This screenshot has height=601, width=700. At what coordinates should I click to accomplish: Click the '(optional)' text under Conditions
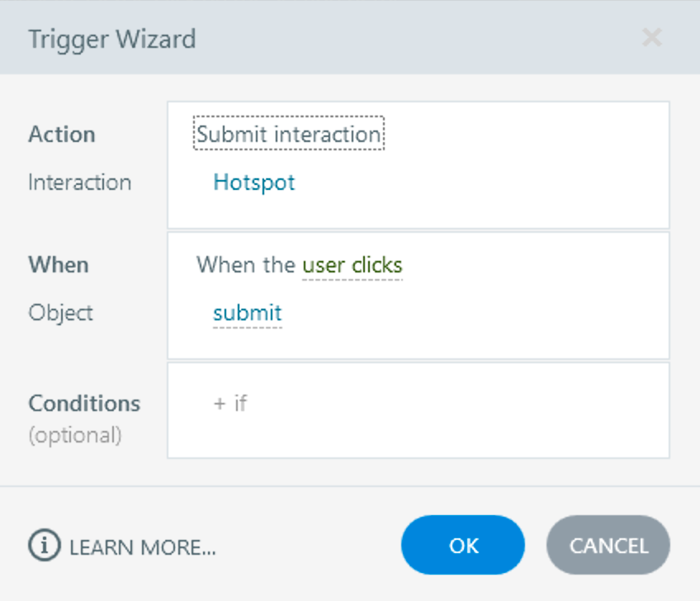point(74,435)
